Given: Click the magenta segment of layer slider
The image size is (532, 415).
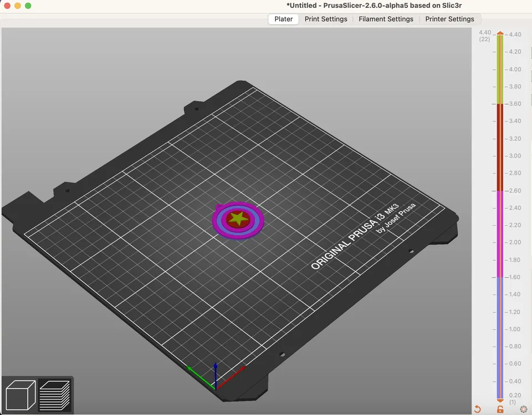Looking at the screenshot, I should coord(500,234).
